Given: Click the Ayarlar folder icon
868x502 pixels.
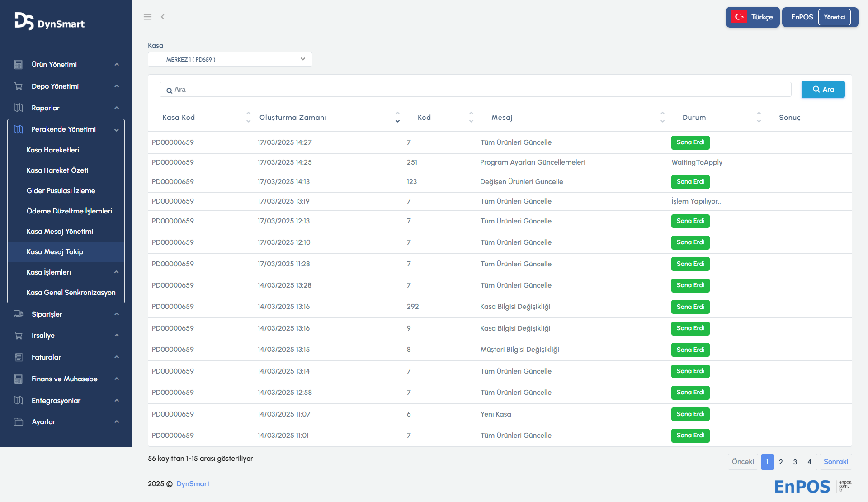Looking at the screenshot, I should pos(19,422).
